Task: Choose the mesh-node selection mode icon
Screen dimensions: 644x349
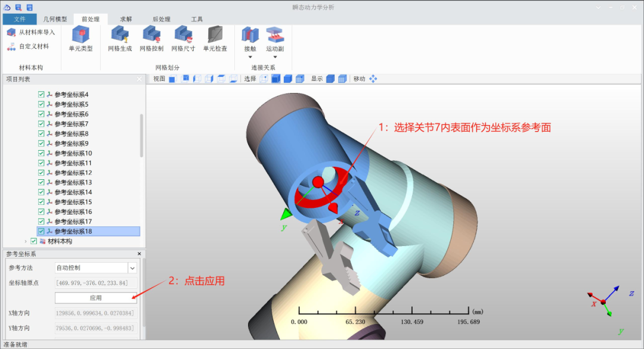Action: pos(300,79)
